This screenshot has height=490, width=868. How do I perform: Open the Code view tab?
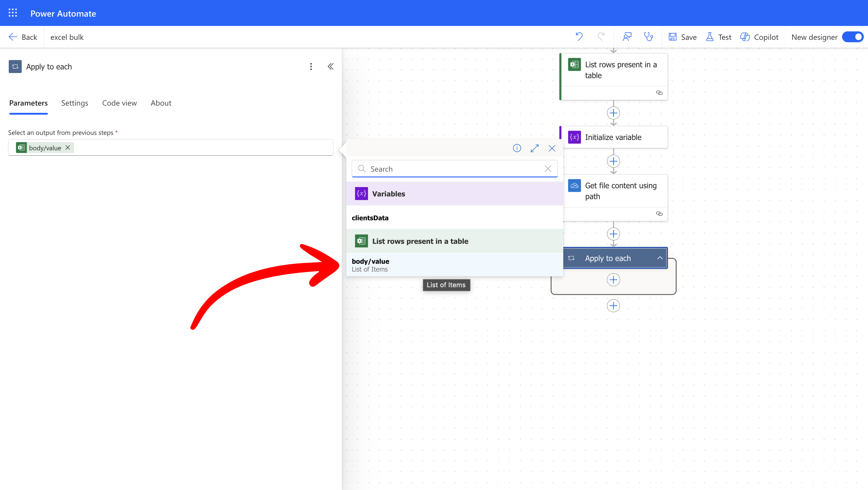click(x=119, y=103)
